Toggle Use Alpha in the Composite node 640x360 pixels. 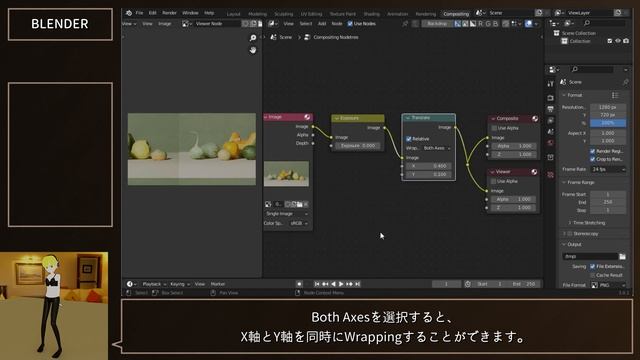click(x=494, y=128)
